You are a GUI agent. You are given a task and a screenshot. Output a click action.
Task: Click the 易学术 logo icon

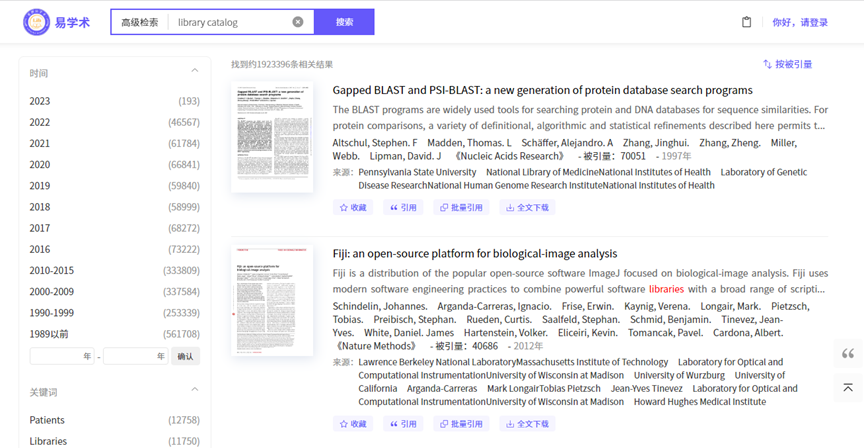pos(39,22)
